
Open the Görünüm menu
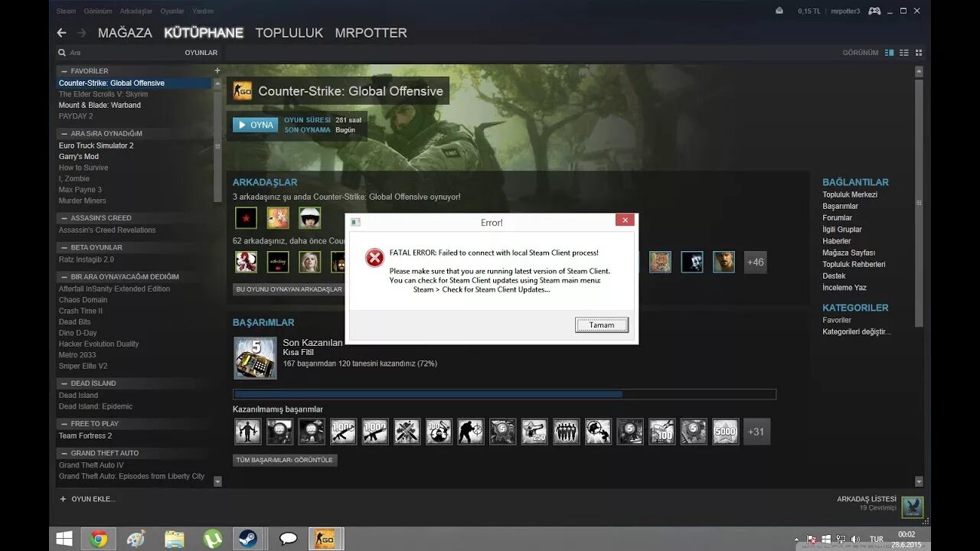(98, 11)
